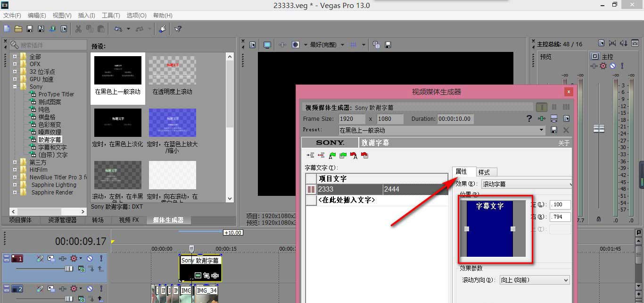
Task: Open 滚动方向 dropdown showing 向上 (向前)
Action: tap(535, 280)
